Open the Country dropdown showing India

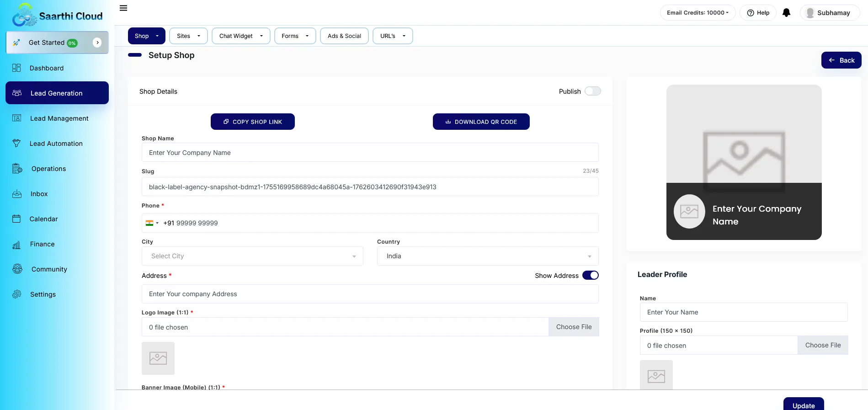click(487, 256)
